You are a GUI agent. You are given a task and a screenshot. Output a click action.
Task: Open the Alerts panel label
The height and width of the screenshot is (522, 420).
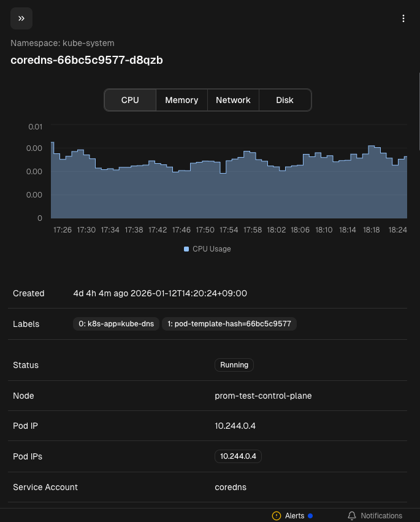[x=294, y=516]
